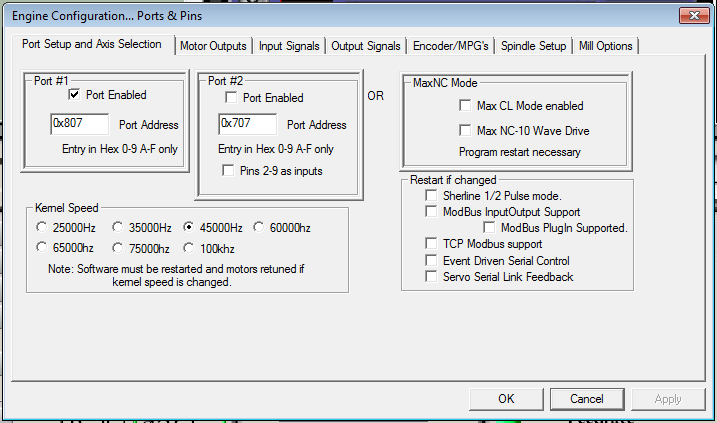Enable Port #2 Port Enabled checkbox

(231, 97)
